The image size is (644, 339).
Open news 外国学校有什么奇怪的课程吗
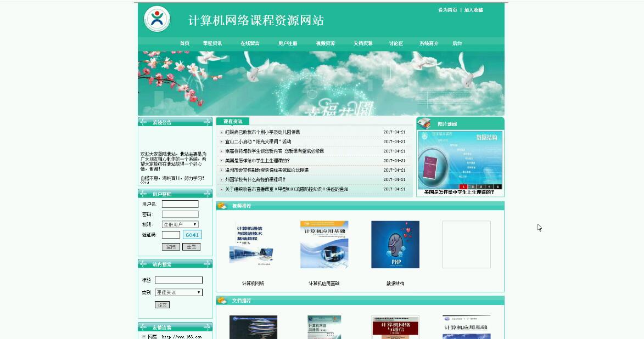coord(255,179)
